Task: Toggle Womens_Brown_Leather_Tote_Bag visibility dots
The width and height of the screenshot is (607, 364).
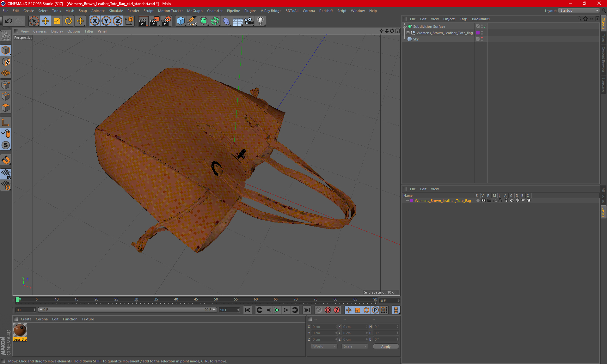Action: click(x=482, y=33)
